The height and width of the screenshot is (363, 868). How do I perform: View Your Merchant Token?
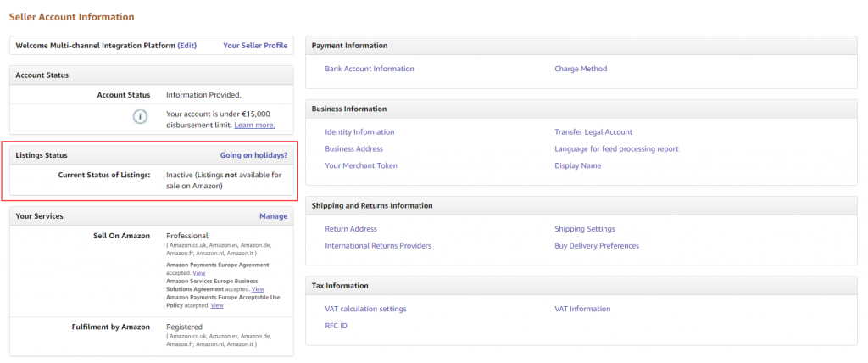(x=361, y=165)
